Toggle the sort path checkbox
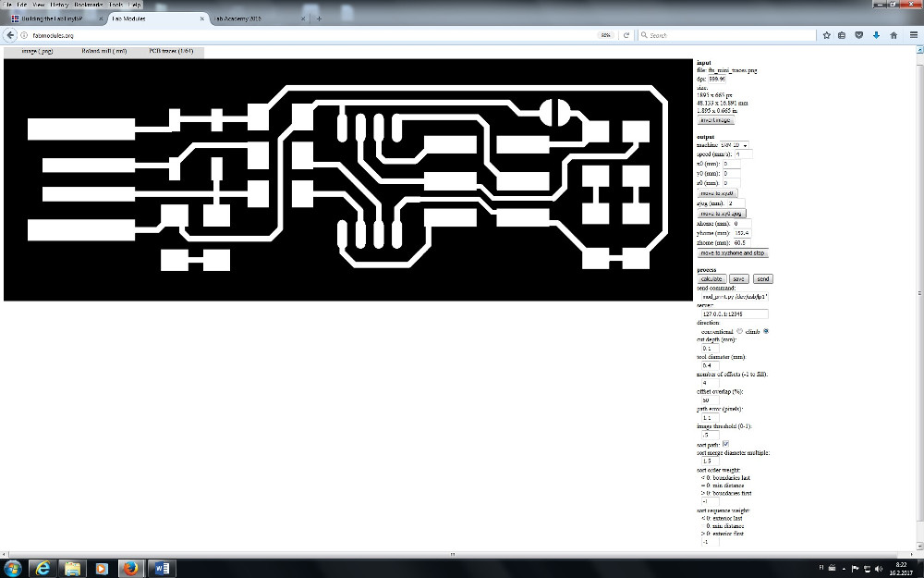Screen dimensions: 924x578 click(x=725, y=444)
